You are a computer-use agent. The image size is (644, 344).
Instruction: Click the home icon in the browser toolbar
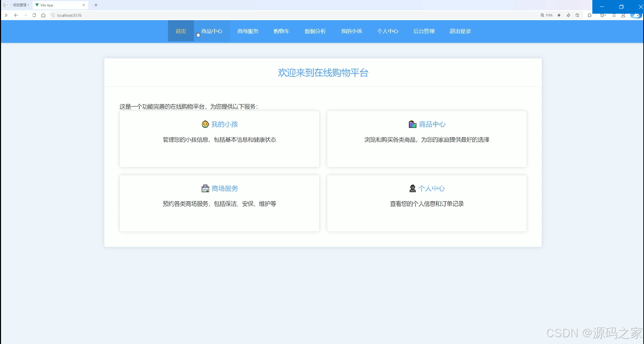[43, 15]
